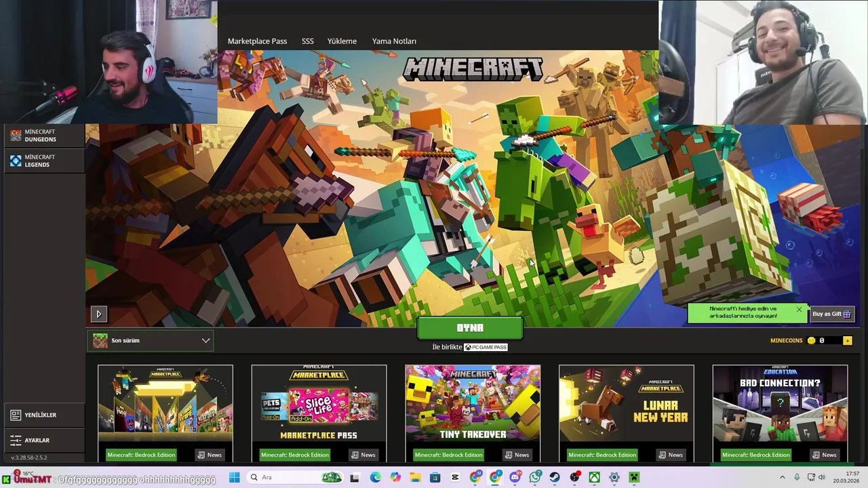Open the Lunar New Year news card
868x488 pixels.
coord(627,403)
